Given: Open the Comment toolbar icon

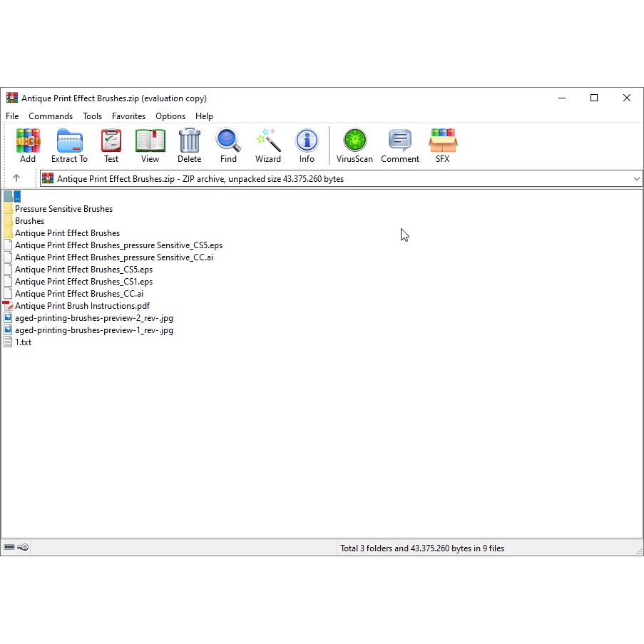Looking at the screenshot, I should click(x=400, y=141).
